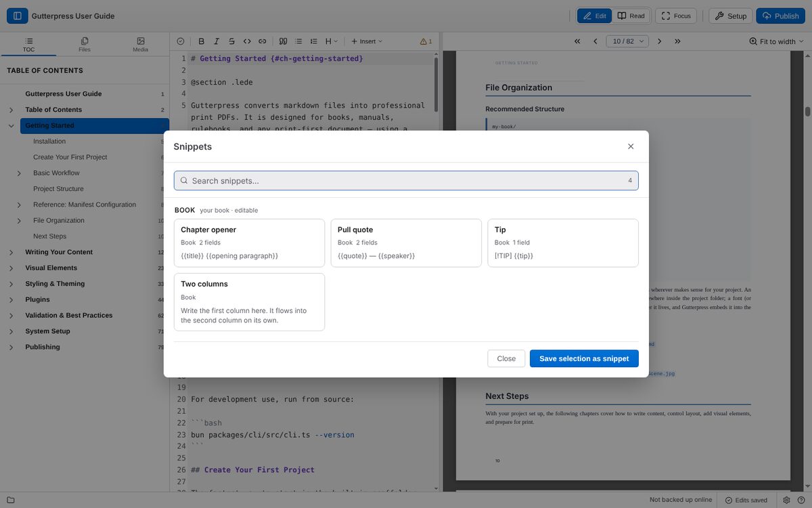Open the help icon in status bar

click(800, 500)
